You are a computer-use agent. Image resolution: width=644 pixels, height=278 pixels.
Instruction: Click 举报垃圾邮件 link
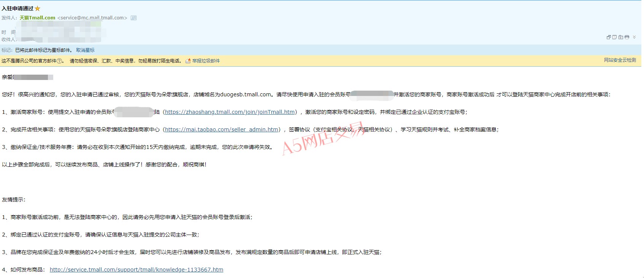pos(206,61)
